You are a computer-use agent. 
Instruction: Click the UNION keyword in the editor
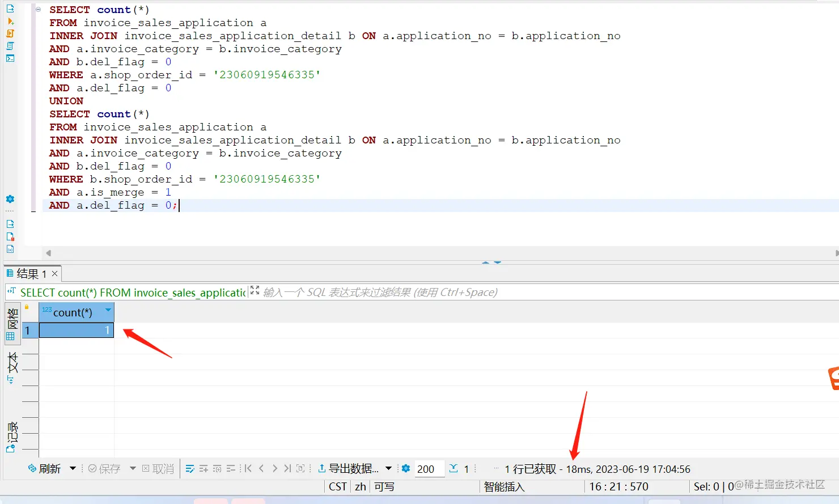(x=66, y=101)
